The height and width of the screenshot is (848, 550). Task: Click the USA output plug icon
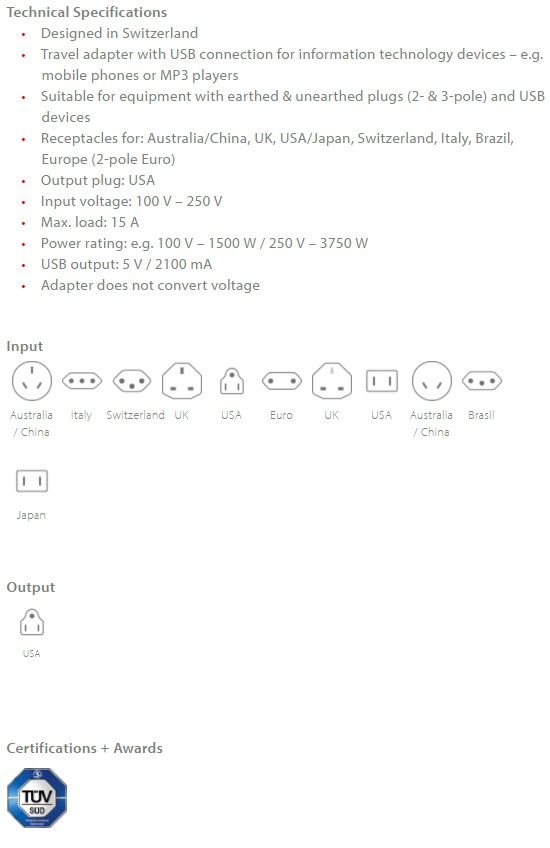pyautogui.click(x=32, y=622)
